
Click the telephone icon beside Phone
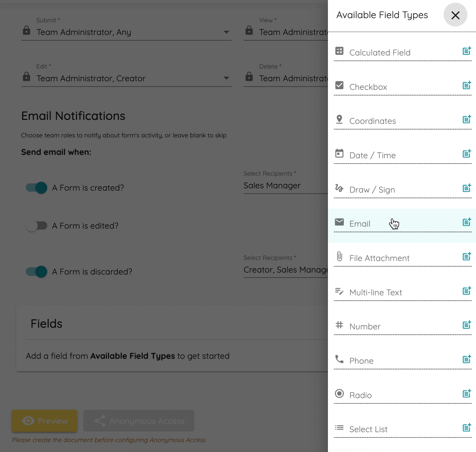click(339, 359)
